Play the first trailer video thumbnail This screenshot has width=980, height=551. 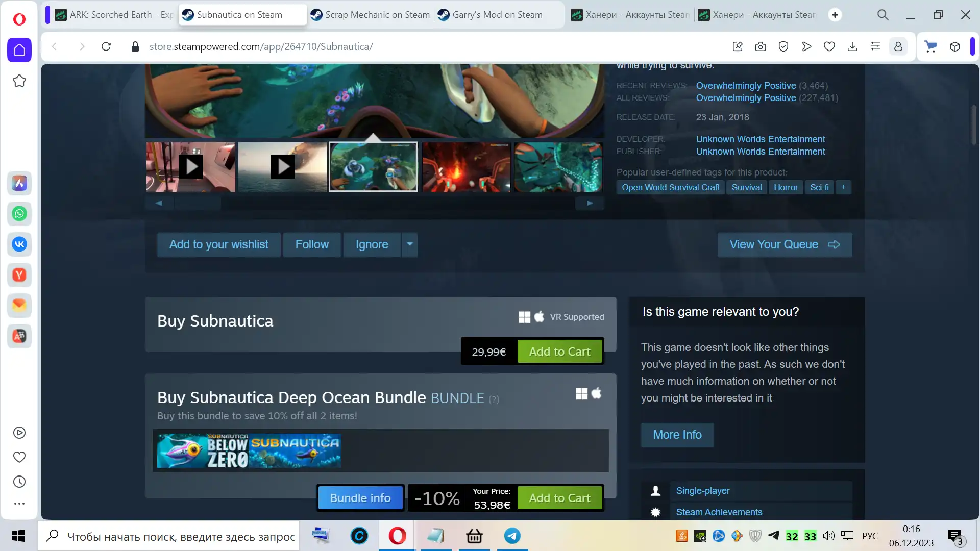click(191, 167)
